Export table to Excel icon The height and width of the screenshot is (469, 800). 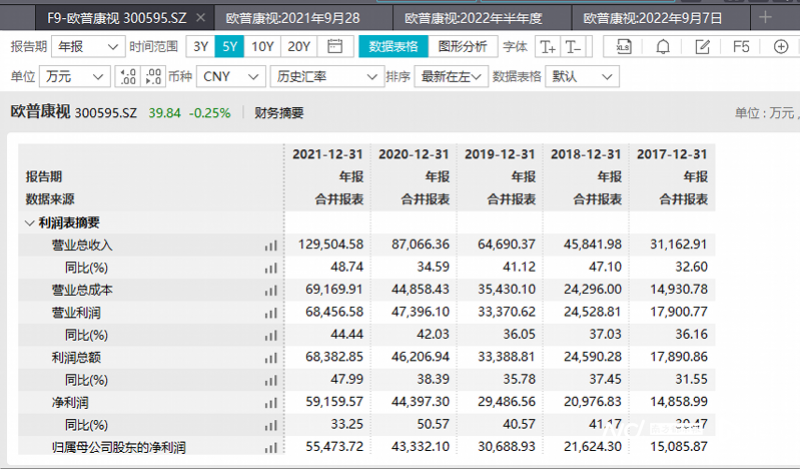point(623,47)
